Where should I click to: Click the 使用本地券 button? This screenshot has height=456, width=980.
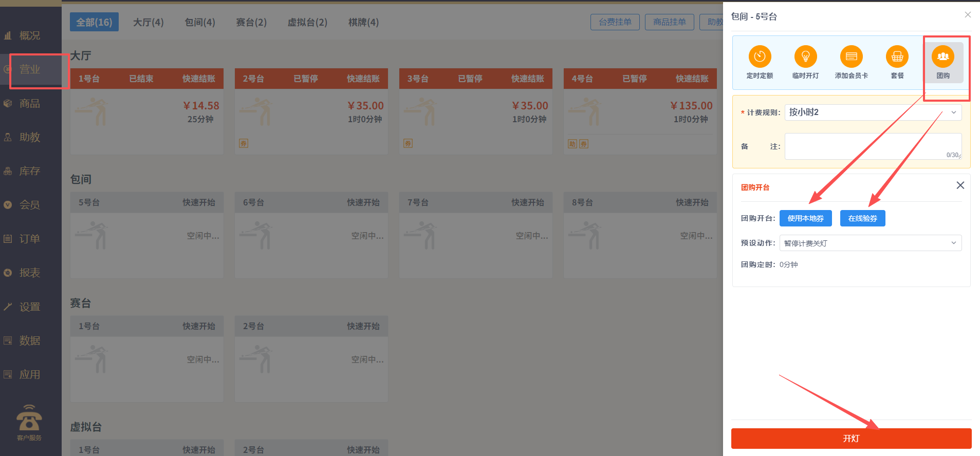(x=805, y=218)
